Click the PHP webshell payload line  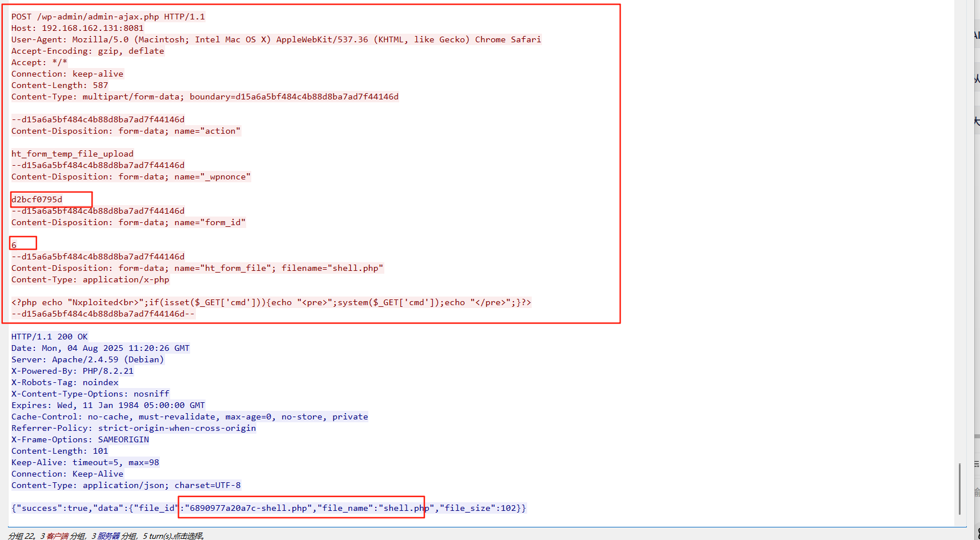pos(271,302)
